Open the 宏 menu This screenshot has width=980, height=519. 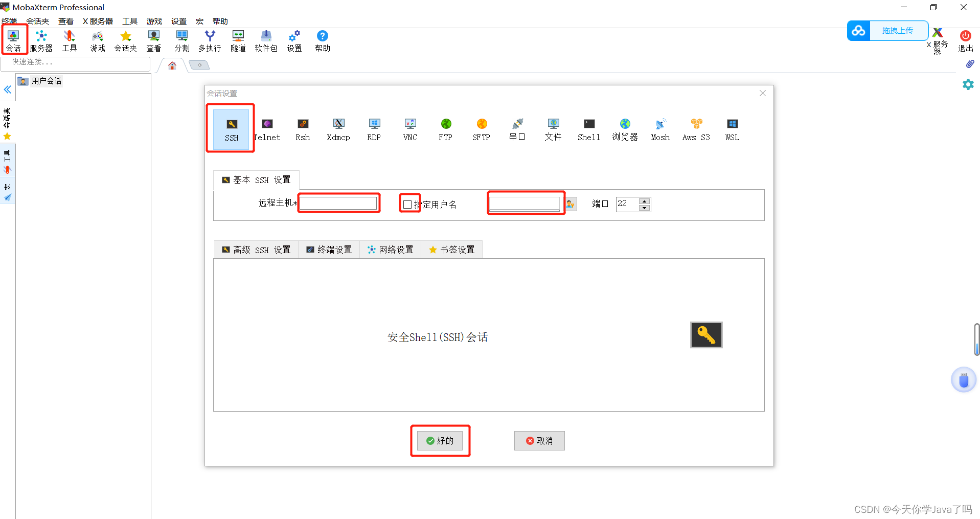(x=200, y=21)
